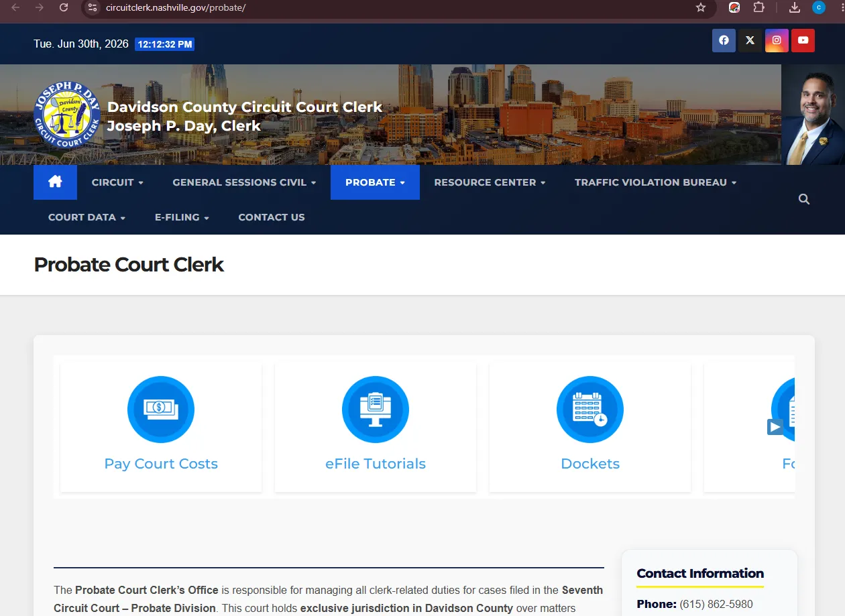Reload the page with browser refresh icon
The width and height of the screenshot is (845, 616).
tap(64, 7)
